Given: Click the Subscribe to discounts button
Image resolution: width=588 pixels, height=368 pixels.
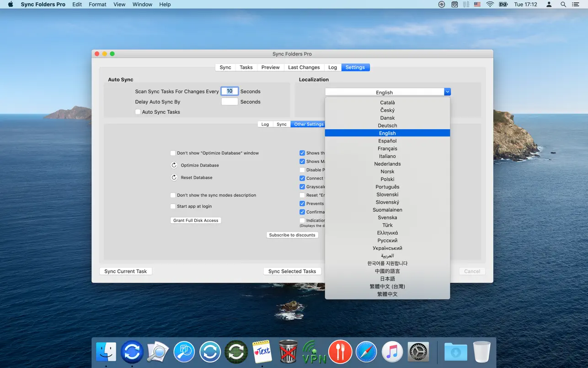Looking at the screenshot, I should [292, 235].
